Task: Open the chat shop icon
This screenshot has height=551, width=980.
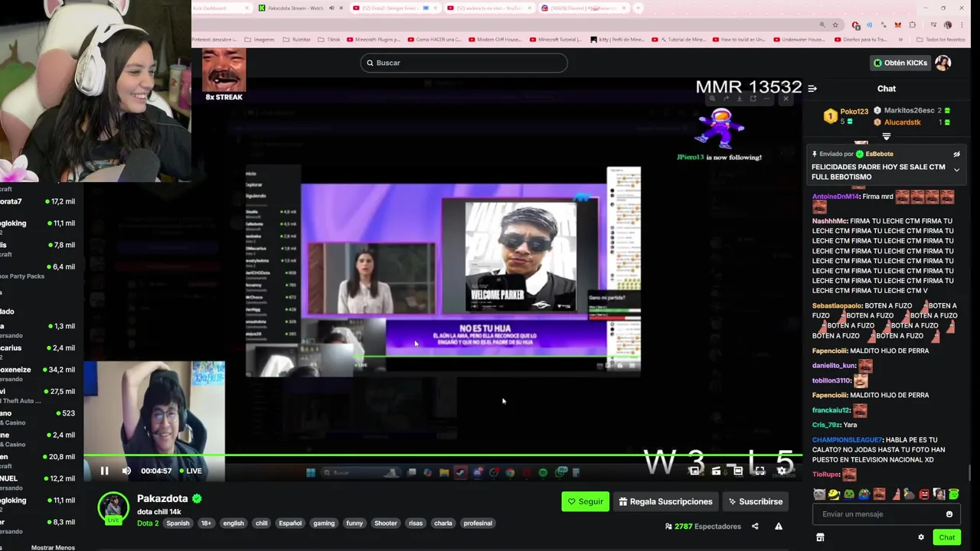Action: 820,537
